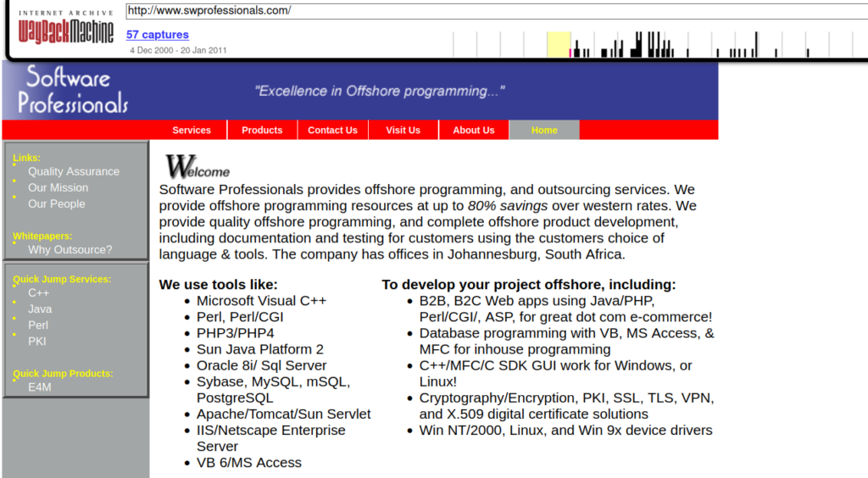Image resolution: width=868 pixels, height=478 pixels.
Task: Switch to the About Us tab
Action: pos(474,130)
